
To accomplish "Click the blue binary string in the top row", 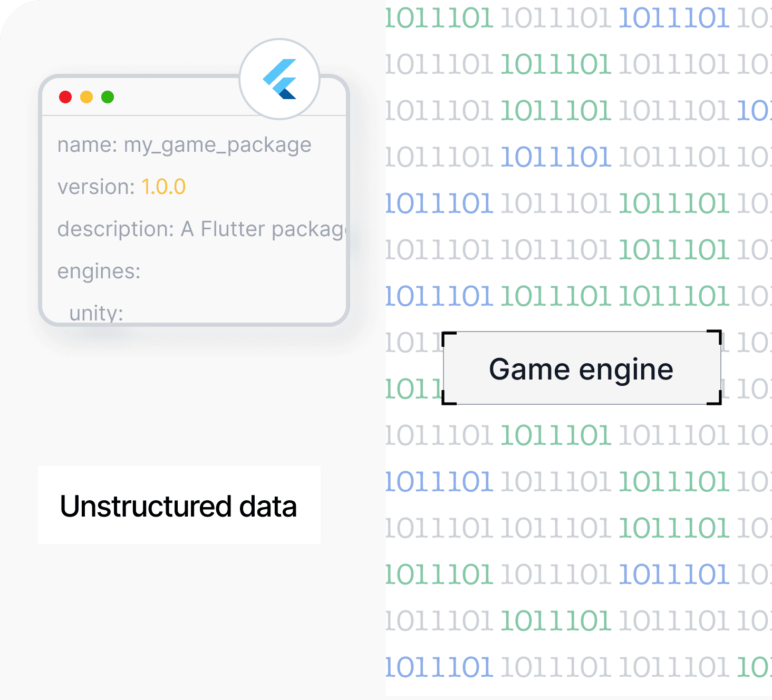I will tap(674, 18).
